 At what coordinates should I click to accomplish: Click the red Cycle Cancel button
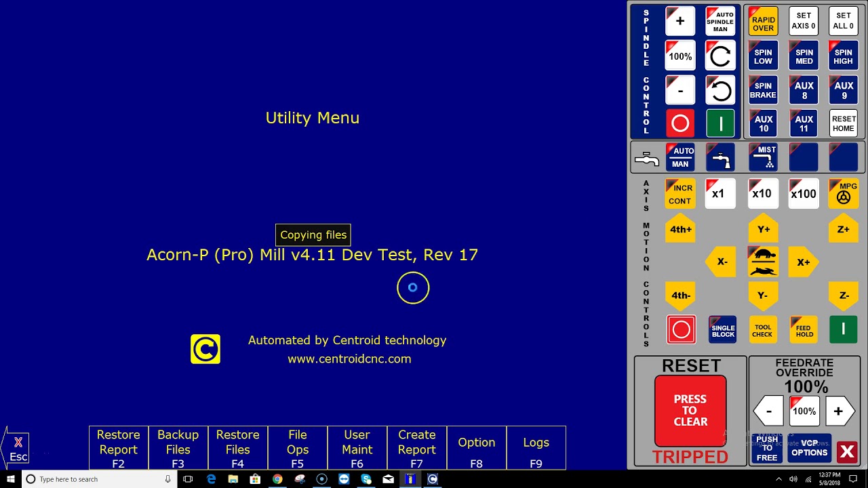[681, 329]
